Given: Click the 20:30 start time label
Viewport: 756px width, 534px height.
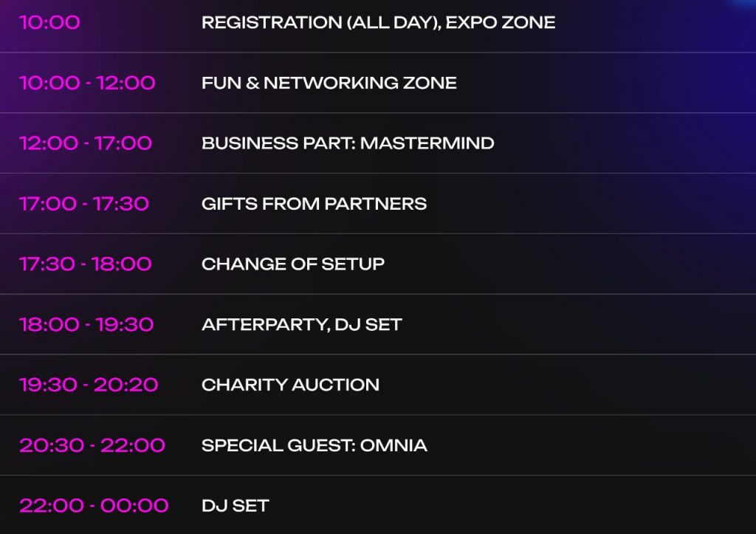Looking at the screenshot, I should click(49, 445).
